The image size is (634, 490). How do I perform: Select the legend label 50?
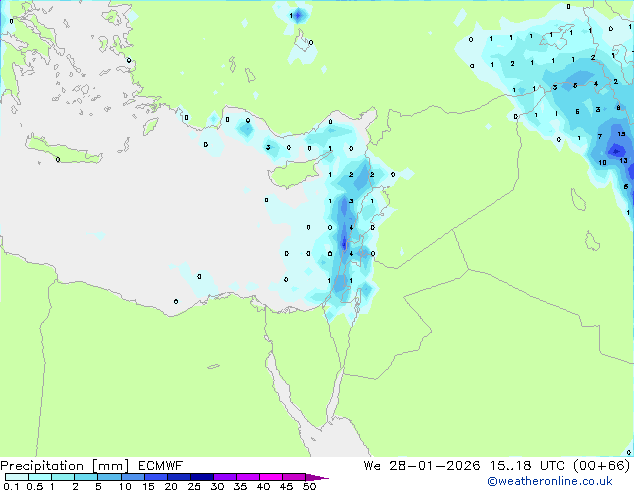click(x=309, y=486)
